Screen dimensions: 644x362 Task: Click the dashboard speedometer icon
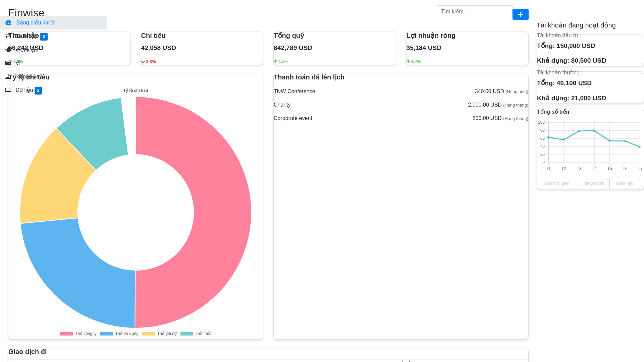[8, 23]
